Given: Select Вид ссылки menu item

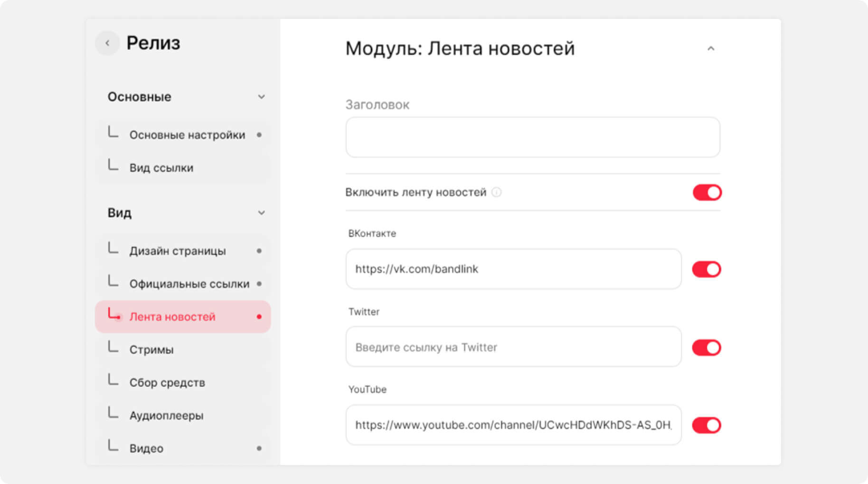Looking at the screenshot, I should pos(161,168).
